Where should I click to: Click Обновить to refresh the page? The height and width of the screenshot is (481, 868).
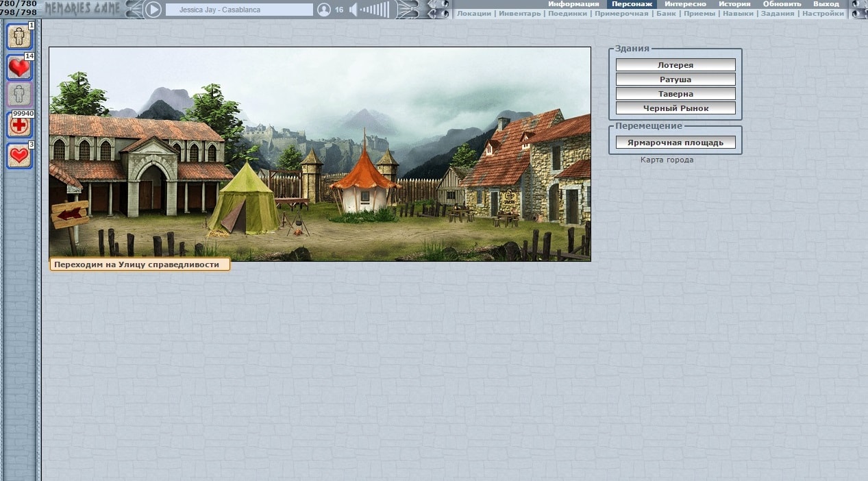[x=782, y=4]
